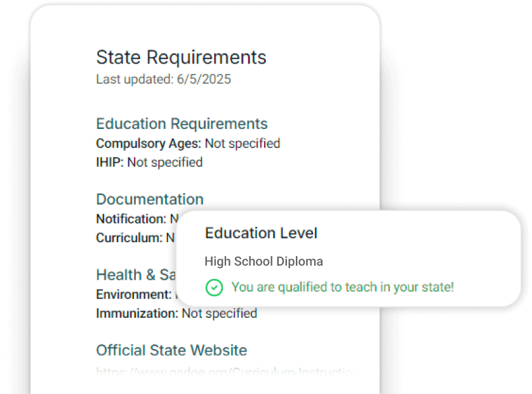Click the Official State Website heading
The image size is (532, 394).
tap(171, 350)
